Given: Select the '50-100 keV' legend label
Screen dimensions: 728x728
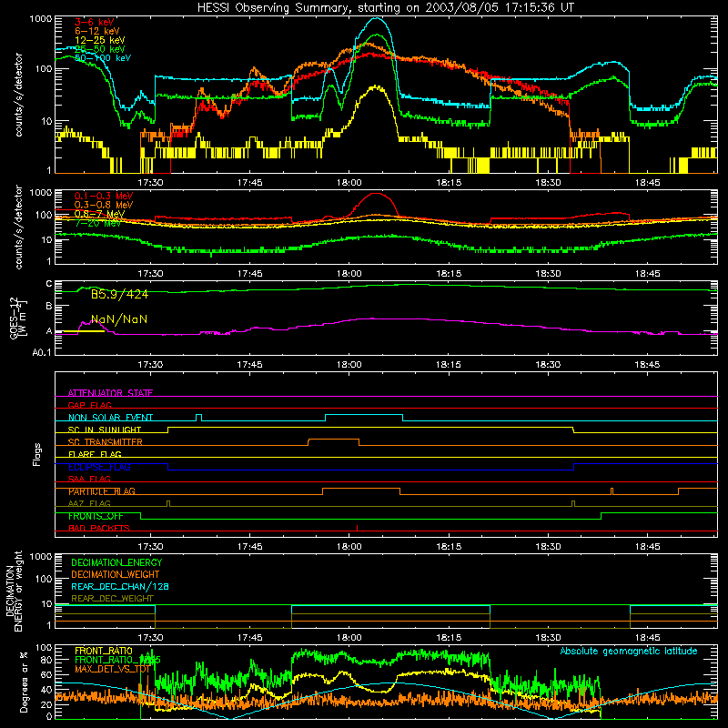Looking at the screenshot, I should point(103,58).
